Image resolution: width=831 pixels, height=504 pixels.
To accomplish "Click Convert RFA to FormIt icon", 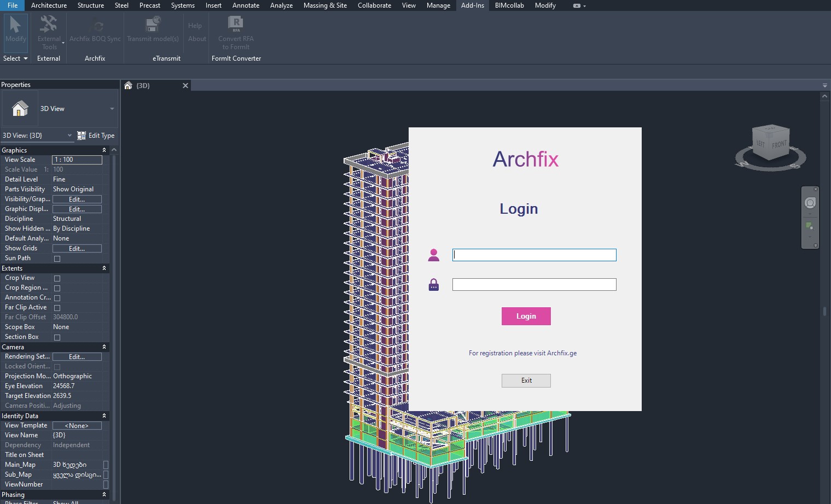I will click(x=236, y=24).
